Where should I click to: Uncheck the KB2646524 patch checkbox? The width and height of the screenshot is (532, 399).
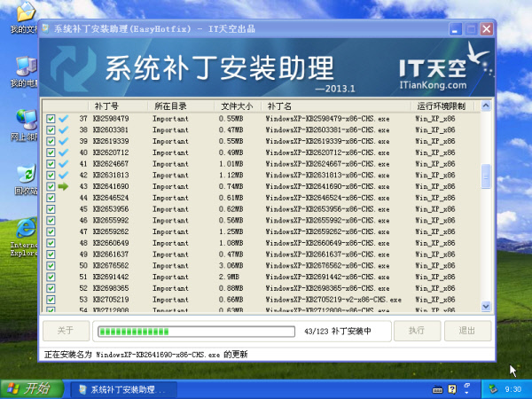pyautogui.click(x=51, y=198)
